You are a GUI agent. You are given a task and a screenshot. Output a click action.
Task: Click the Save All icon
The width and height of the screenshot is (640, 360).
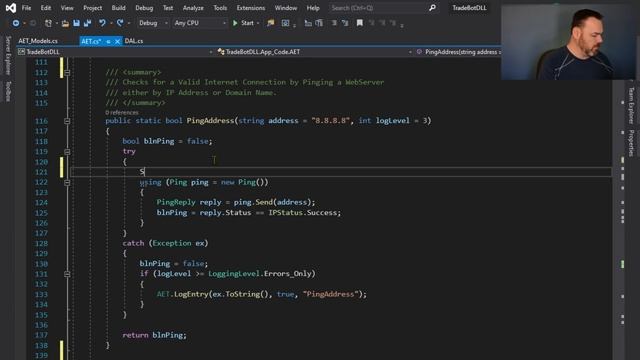(87, 23)
